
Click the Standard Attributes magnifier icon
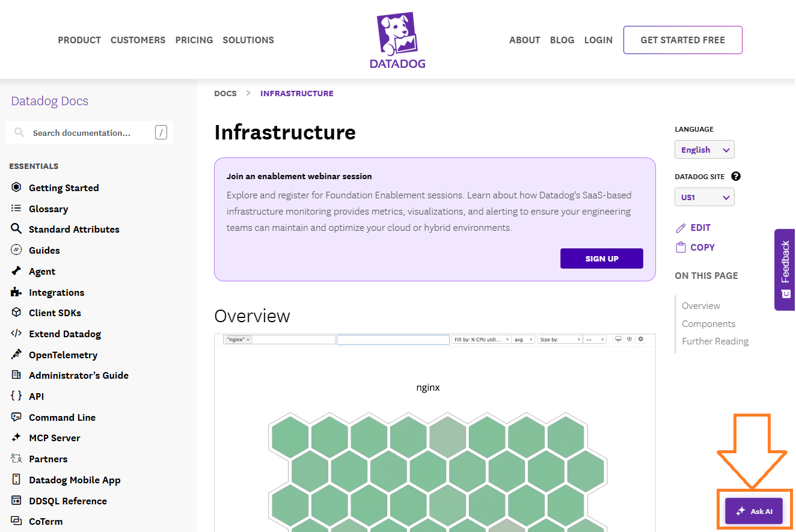[x=16, y=229]
